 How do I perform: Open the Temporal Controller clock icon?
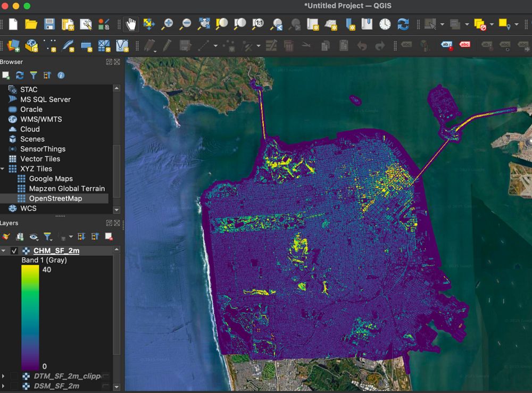tap(385, 24)
